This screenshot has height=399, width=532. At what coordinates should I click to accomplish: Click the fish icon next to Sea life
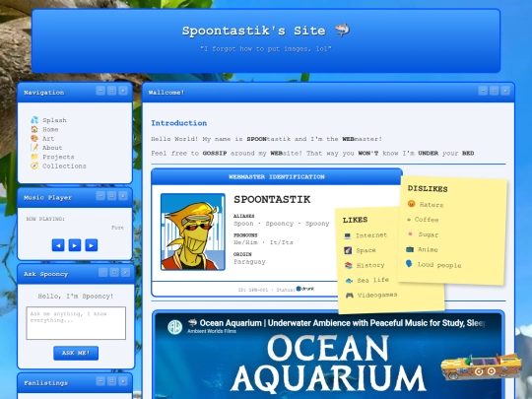(x=349, y=280)
